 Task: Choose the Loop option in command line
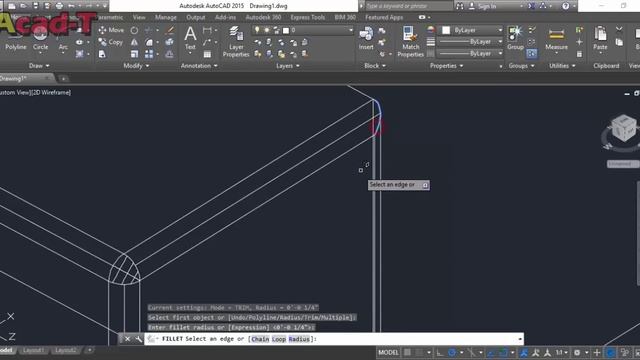[x=279, y=339]
